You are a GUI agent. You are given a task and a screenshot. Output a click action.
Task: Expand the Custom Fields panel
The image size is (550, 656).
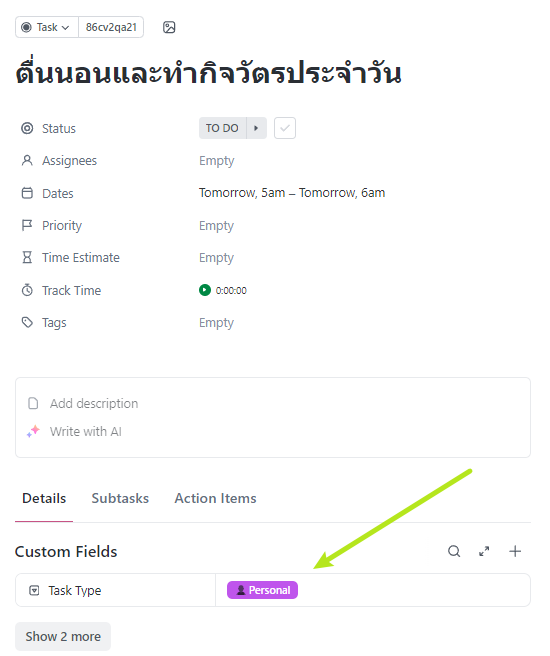[x=484, y=551]
